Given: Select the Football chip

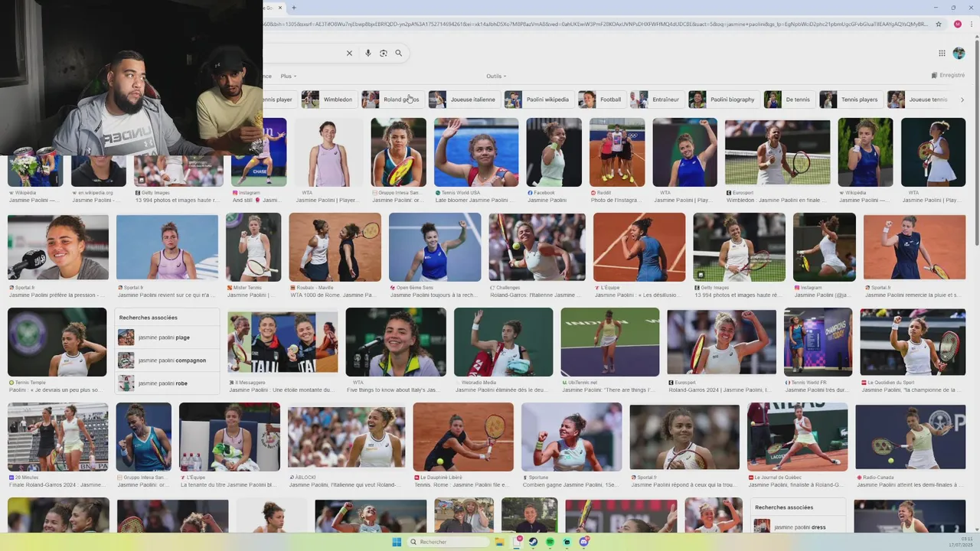Looking at the screenshot, I should pyautogui.click(x=601, y=99).
